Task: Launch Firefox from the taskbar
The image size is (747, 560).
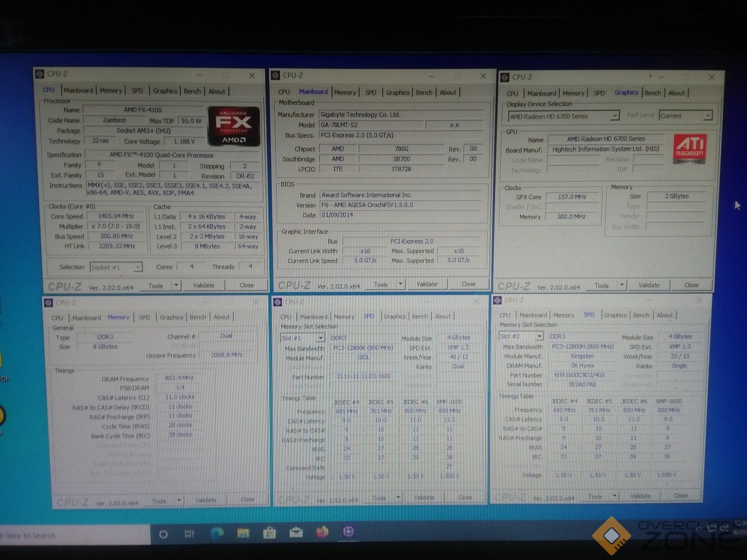Action: 322,532
